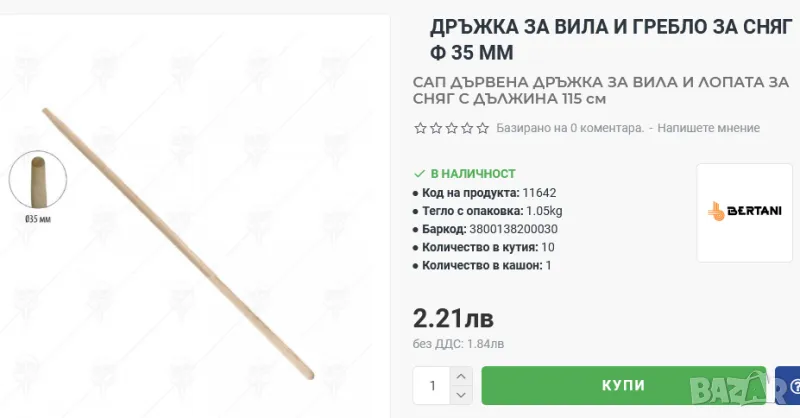This screenshot has width=800, height=418.
Task: Open the Напишете мнение review link
Action: point(708,128)
